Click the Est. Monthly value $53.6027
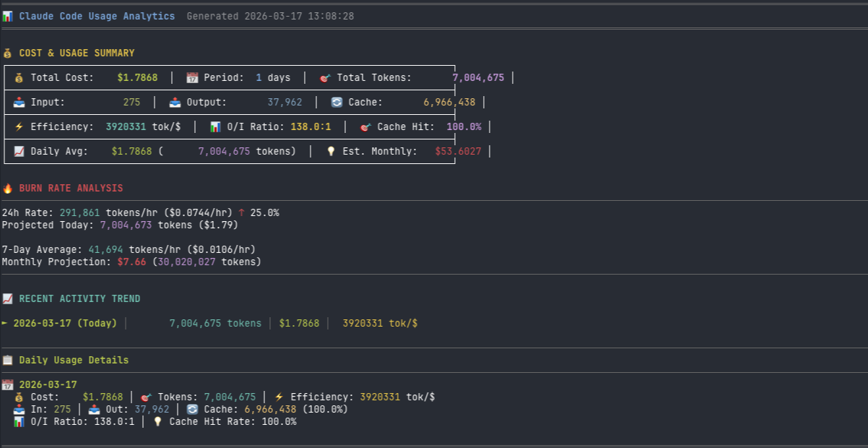 [458, 152]
